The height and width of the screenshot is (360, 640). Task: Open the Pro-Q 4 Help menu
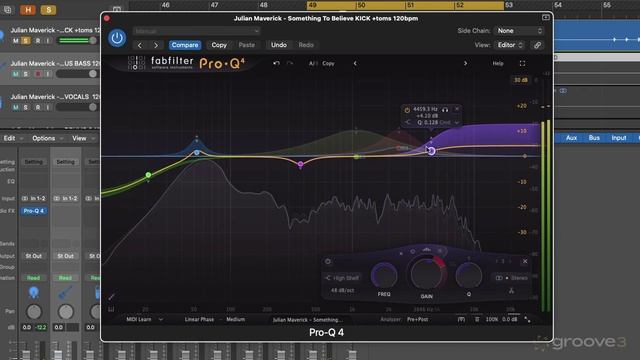(x=498, y=63)
